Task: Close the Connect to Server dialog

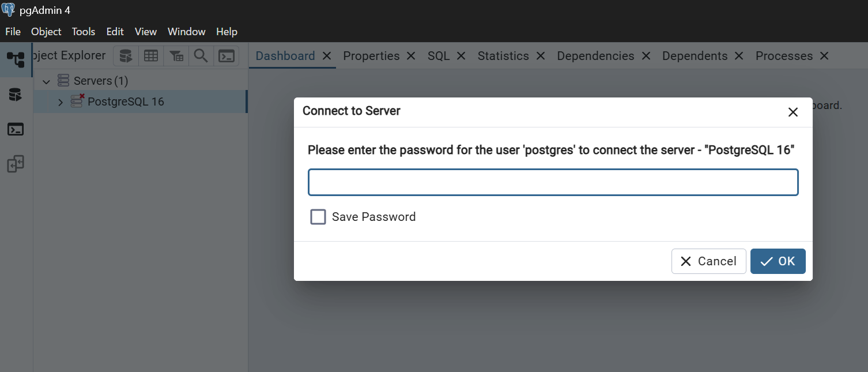Action: tap(793, 112)
